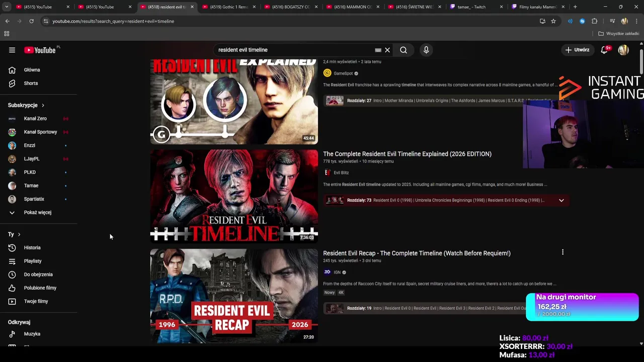This screenshot has width=644, height=362.
Task: Switch to the ŚWIETNE WIEŚ browser tab
Action: click(x=415, y=7)
